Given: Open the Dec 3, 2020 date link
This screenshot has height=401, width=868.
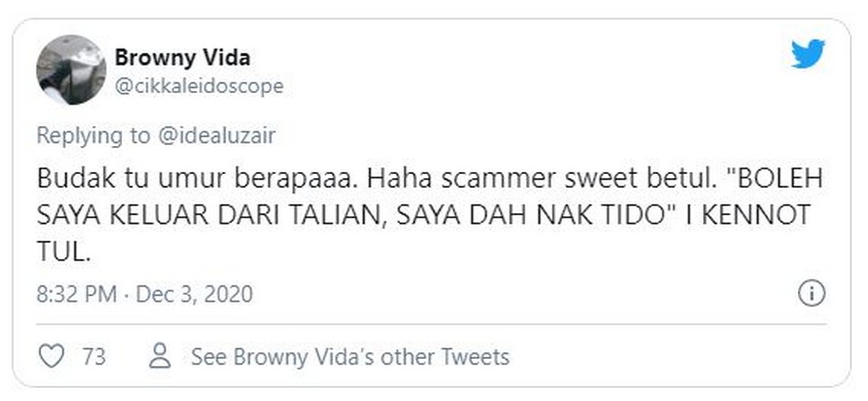Looking at the screenshot, I should click(194, 294).
